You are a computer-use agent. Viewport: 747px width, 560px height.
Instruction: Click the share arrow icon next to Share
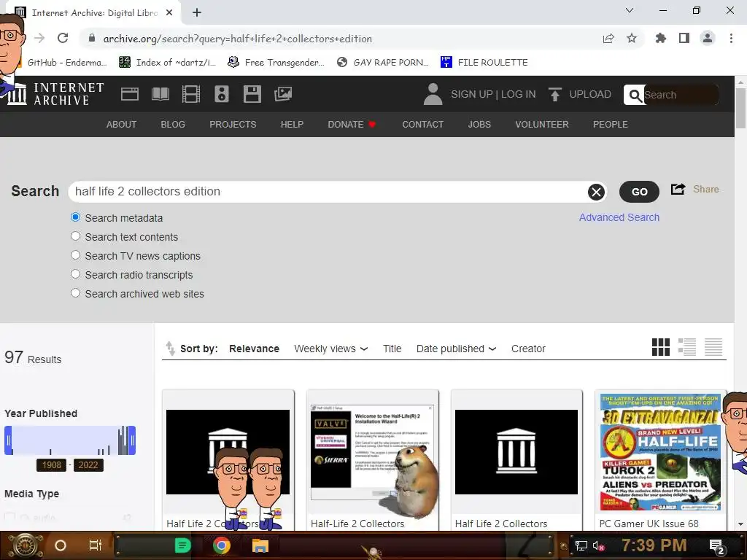pos(678,189)
